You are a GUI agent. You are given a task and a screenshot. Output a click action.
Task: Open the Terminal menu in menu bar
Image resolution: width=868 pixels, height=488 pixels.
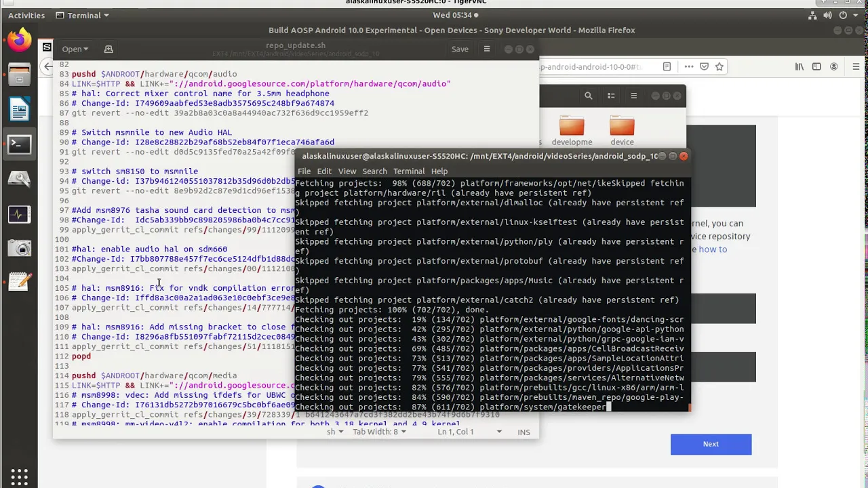click(409, 171)
